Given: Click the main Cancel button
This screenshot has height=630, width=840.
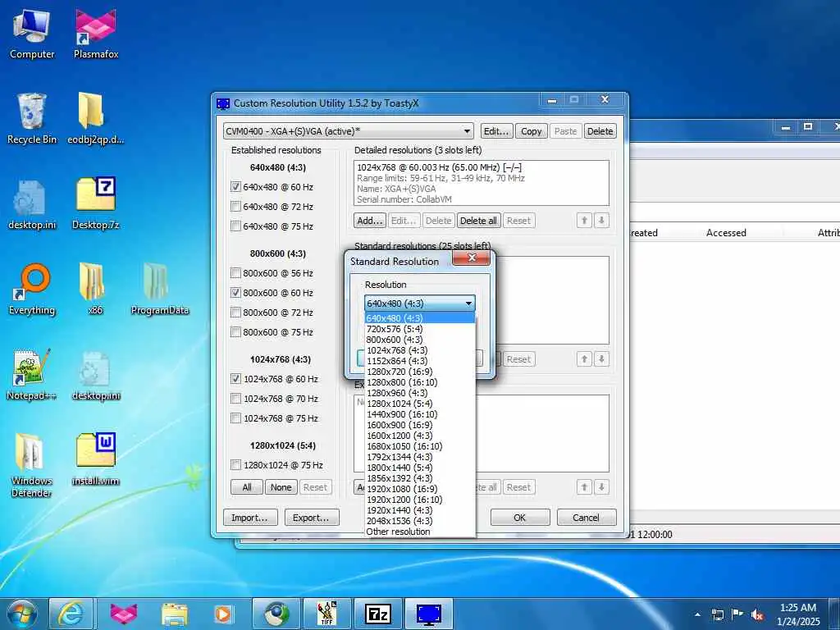Looking at the screenshot, I should 586,518.
